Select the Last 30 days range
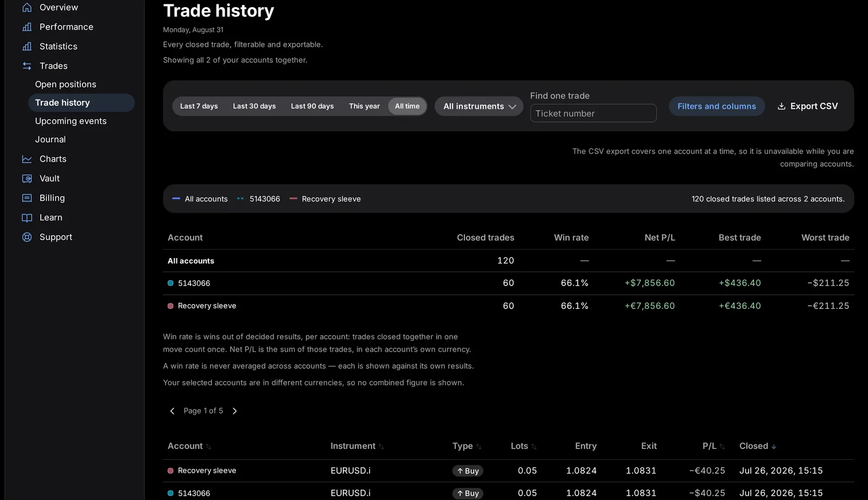This screenshot has height=500, width=868. [x=254, y=106]
